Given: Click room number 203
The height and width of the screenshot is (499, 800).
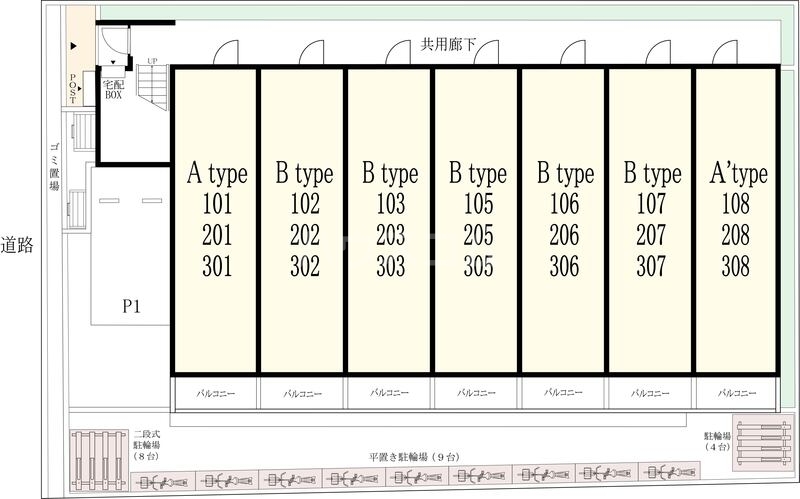Looking at the screenshot, I should [x=390, y=236].
